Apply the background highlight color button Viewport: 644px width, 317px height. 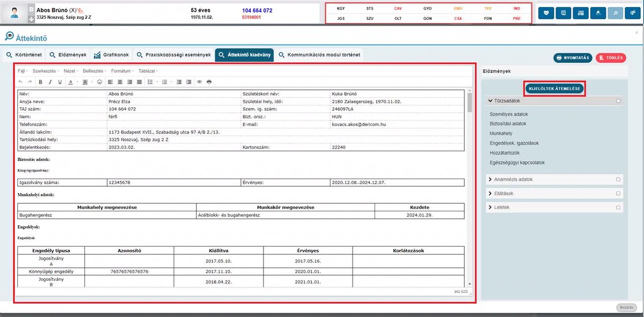point(85,82)
